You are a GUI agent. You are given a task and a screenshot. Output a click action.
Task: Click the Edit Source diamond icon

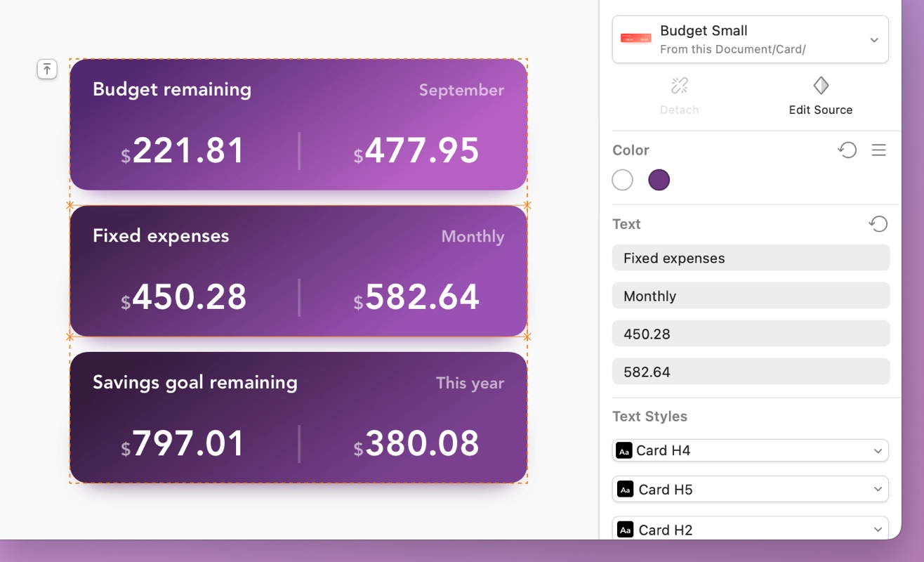pyautogui.click(x=820, y=86)
